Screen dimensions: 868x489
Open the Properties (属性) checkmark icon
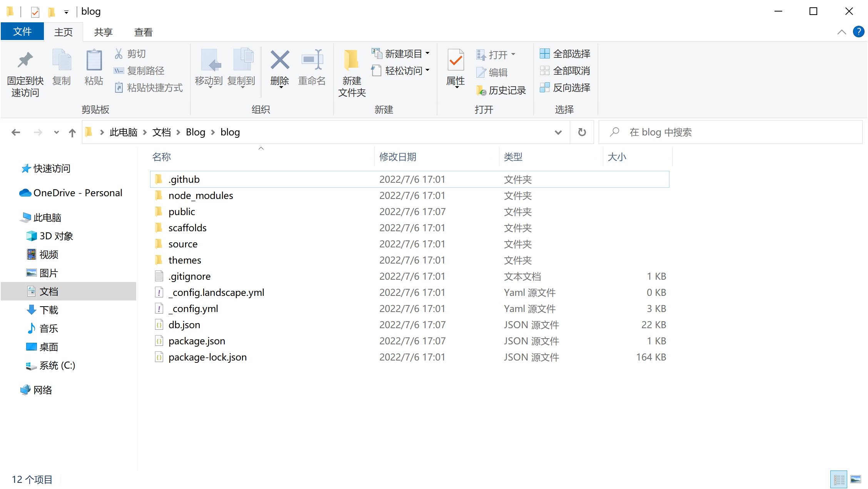(456, 61)
